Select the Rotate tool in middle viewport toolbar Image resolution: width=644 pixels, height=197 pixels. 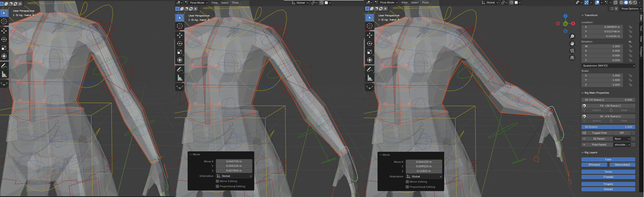click(x=180, y=43)
